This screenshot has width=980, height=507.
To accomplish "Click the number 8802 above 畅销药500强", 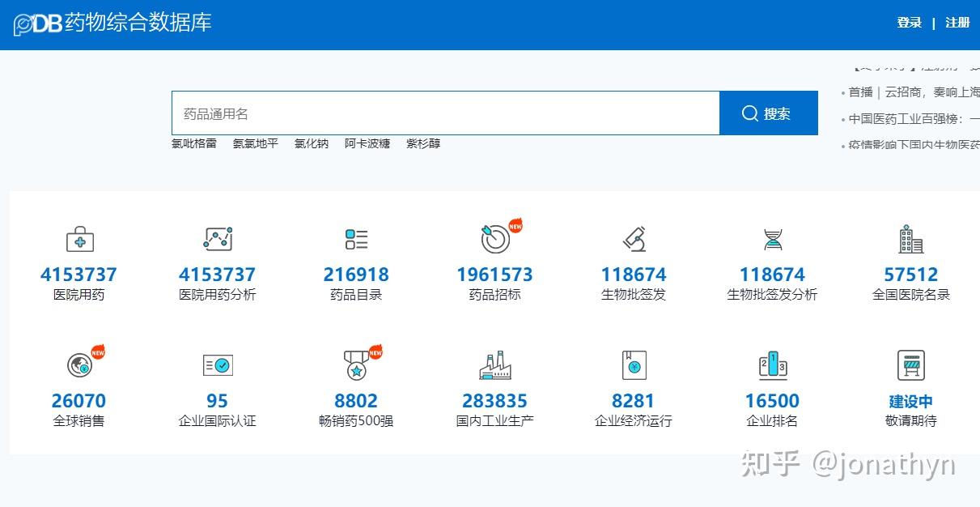I will pos(356,401).
